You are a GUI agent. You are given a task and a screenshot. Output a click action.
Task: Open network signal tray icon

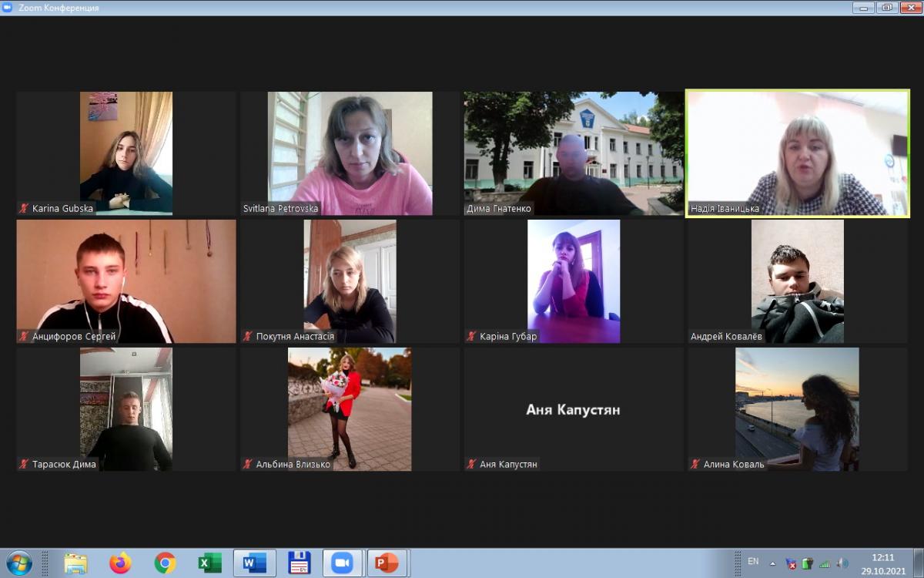pos(825,563)
